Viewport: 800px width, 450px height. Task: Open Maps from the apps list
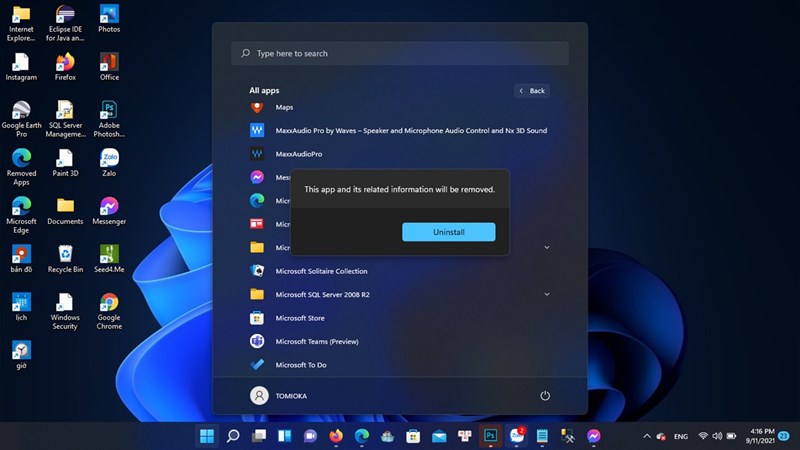284,107
